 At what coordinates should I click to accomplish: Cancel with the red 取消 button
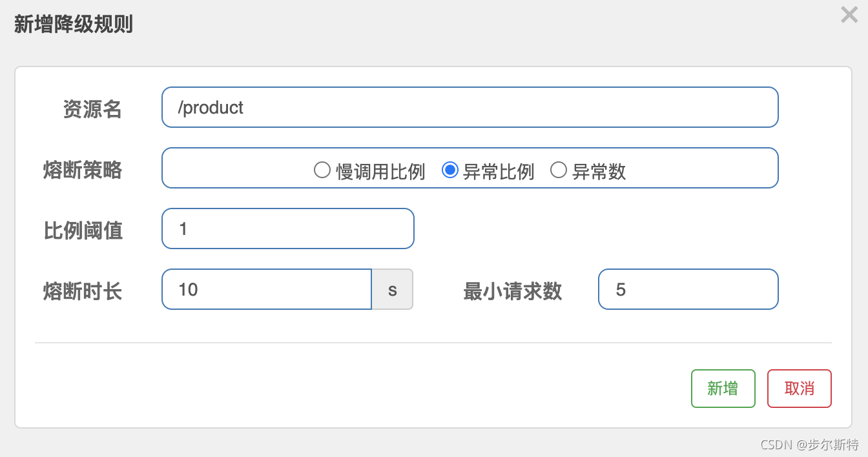click(799, 389)
